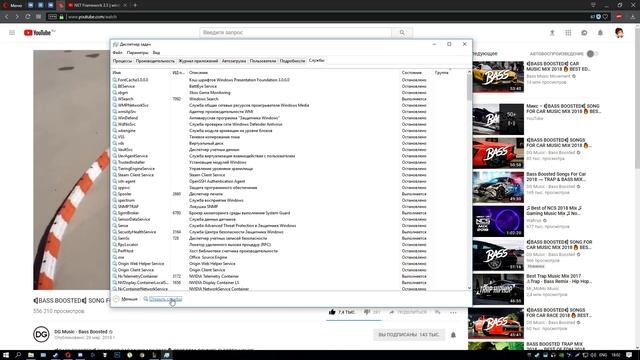This screenshot has width=640, height=360.
Task: Collapse Task Manager with Меньше button
Action: pyautogui.click(x=126, y=299)
